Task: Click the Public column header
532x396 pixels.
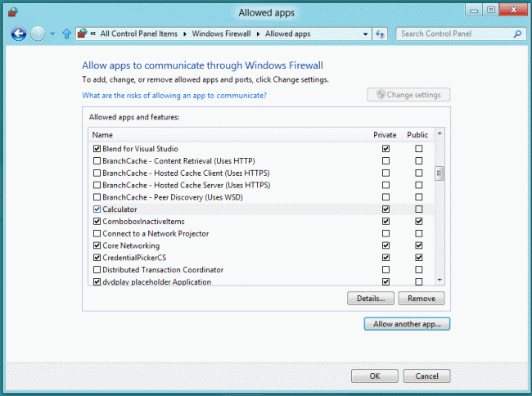Action: (x=417, y=135)
